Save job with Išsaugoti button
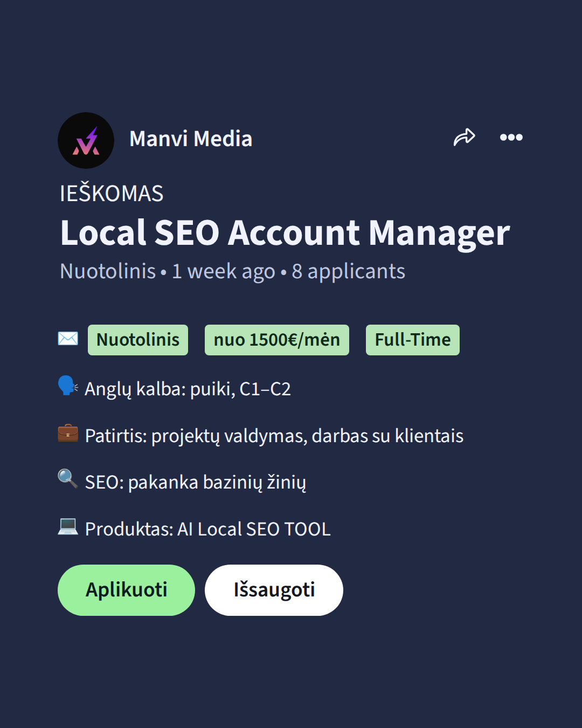This screenshot has height=728, width=582. tap(274, 590)
